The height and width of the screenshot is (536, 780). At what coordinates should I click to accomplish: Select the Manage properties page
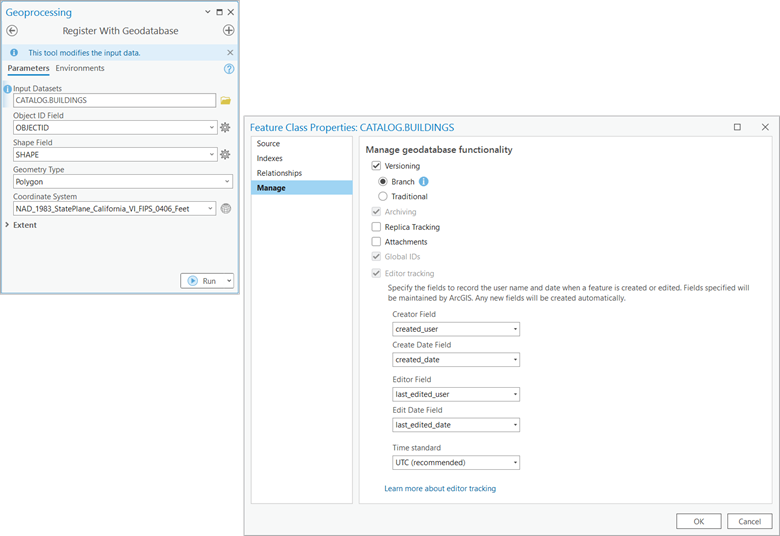point(302,188)
